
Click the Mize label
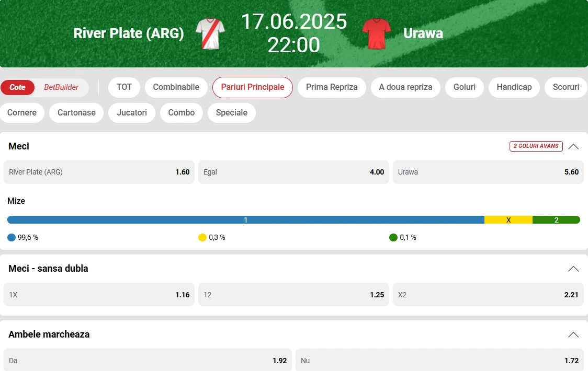click(16, 201)
